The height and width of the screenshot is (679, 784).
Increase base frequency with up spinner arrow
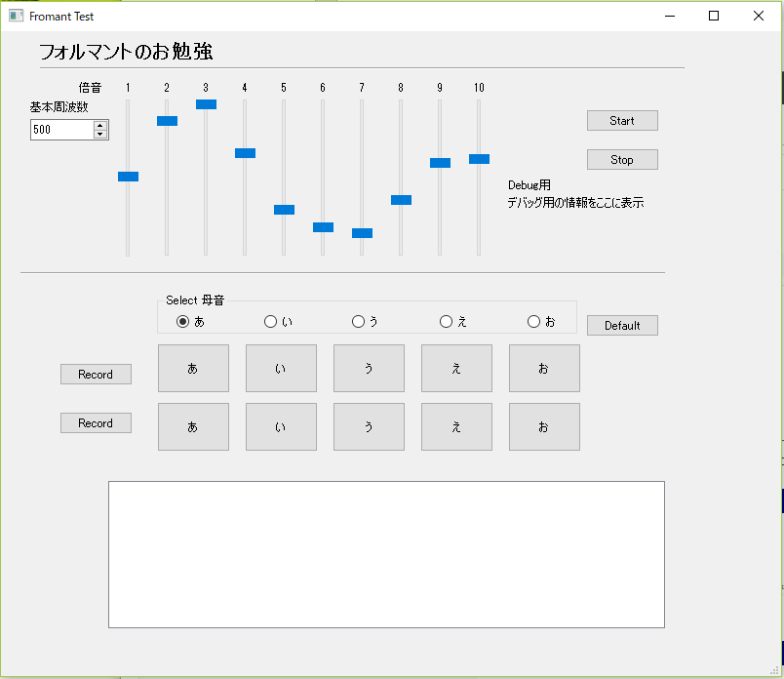pos(100,125)
